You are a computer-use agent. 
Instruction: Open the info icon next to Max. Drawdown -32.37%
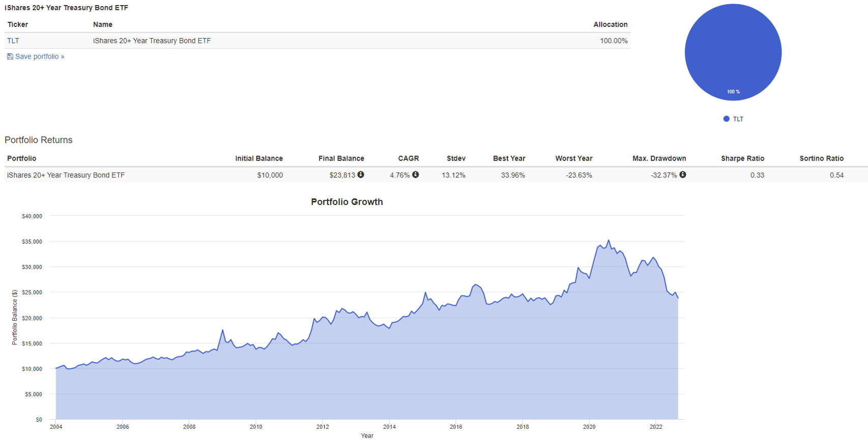pyautogui.click(x=683, y=174)
